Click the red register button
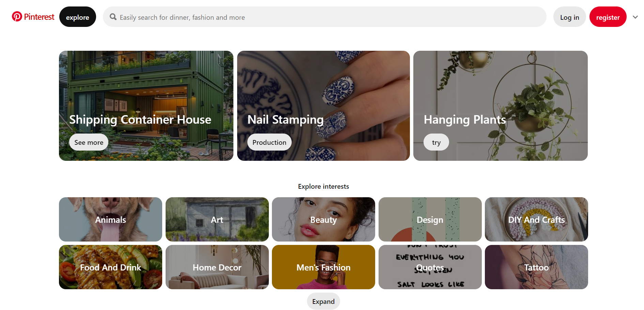Image resolution: width=644 pixels, height=310 pixels. [608, 17]
